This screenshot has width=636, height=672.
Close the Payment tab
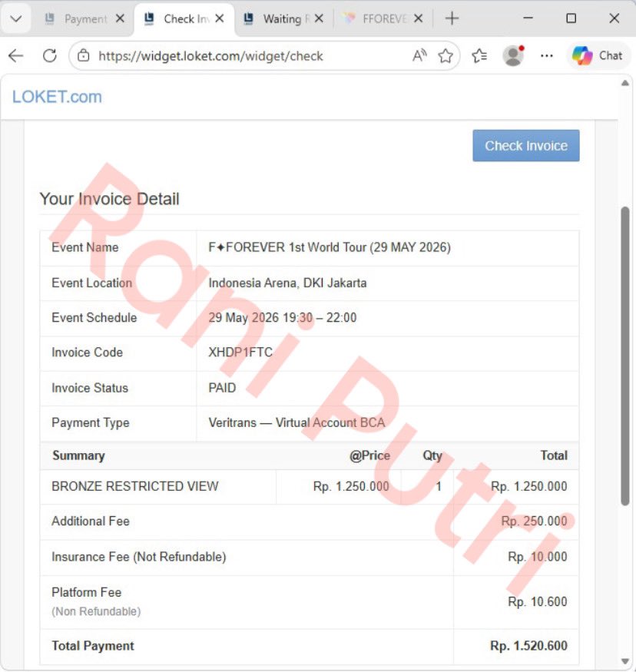tap(121, 18)
